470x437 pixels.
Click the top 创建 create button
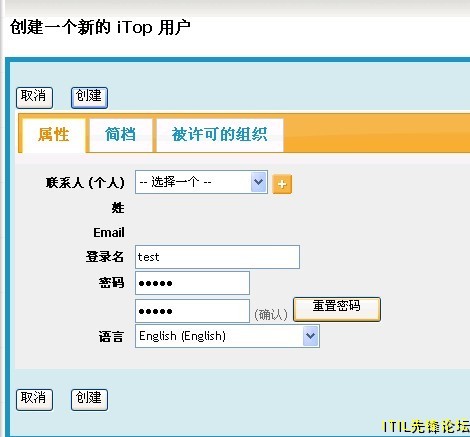click(x=89, y=98)
